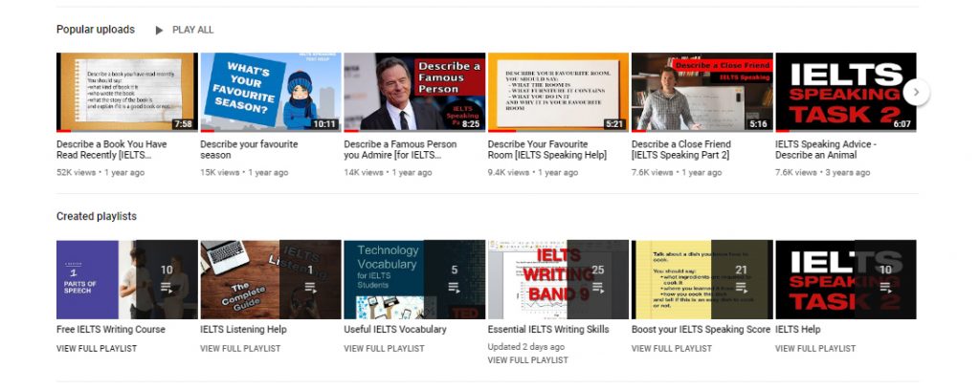The height and width of the screenshot is (390, 980).
Task: Click title 'Describe a Famous Person you Admire'
Action: [x=400, y=150]
